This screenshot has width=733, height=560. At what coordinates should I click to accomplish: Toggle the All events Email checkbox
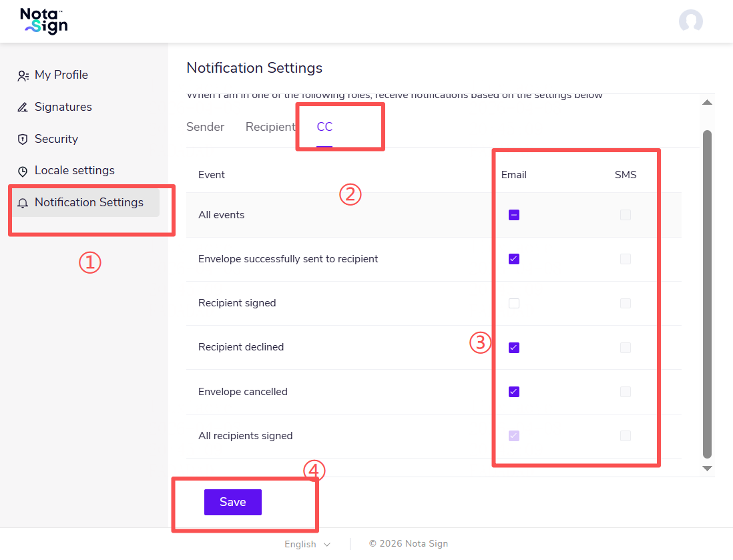pyautogui.click(x=514, y=215)
